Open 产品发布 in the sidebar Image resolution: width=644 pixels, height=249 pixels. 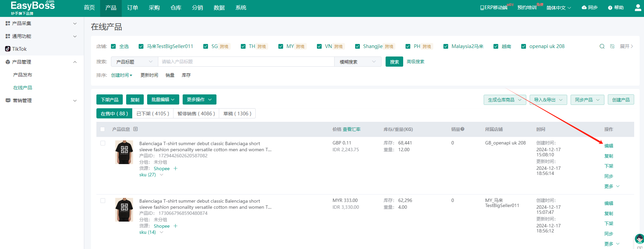tap(23, 75)
